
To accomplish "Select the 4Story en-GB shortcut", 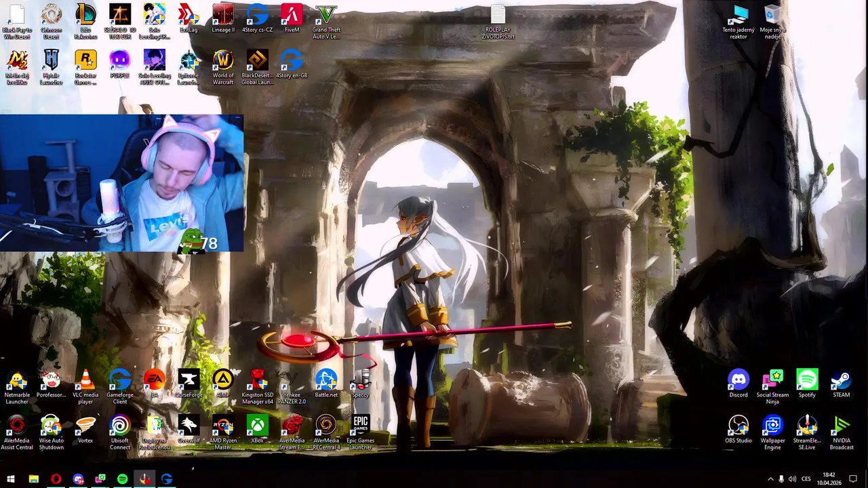I will 292,64.
